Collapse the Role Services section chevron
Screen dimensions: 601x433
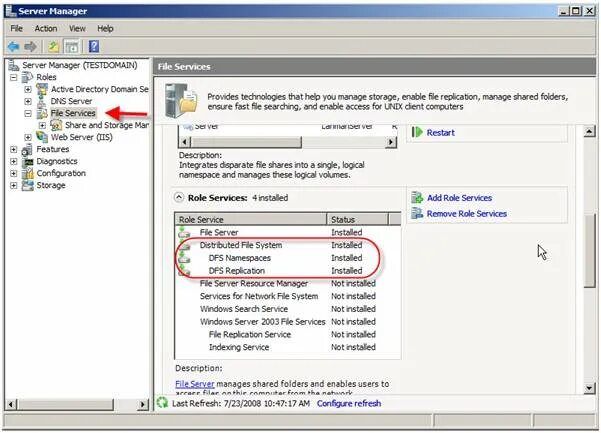pyautogui.click(x=179, y=198)
